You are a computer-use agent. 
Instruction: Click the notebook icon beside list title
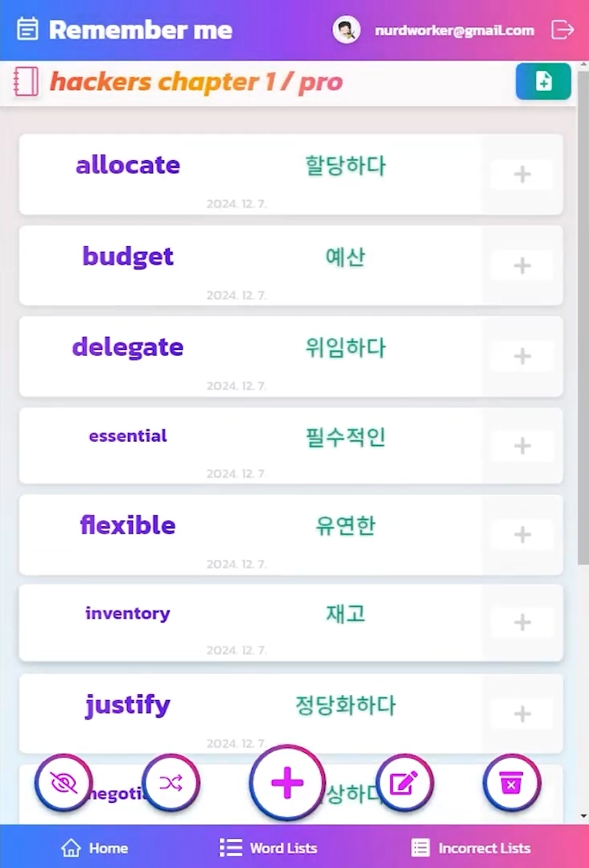[27, 82]
